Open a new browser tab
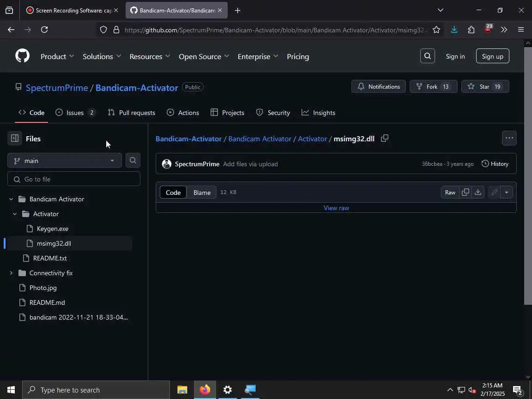The width and height of the screenshot is (532, 399). click(x=237, y=11)
